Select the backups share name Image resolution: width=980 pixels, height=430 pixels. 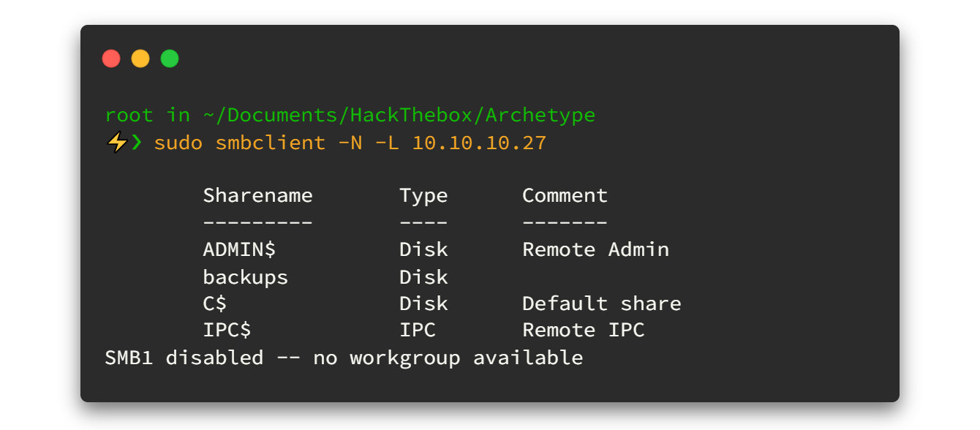pos(246,277)
